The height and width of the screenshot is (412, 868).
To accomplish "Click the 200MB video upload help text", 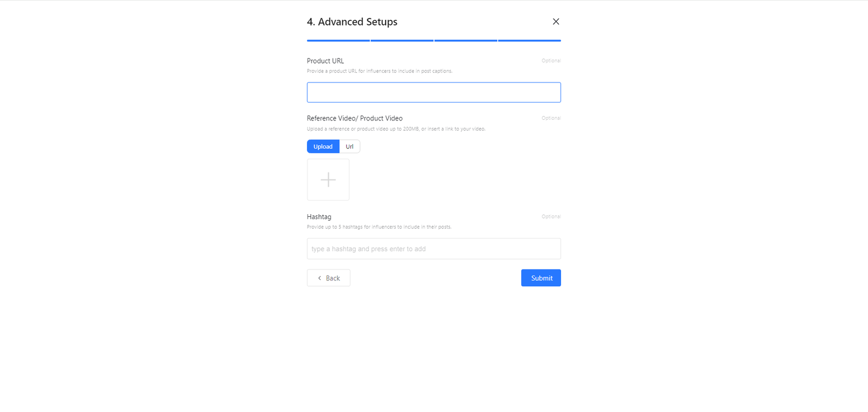I will click(x=396, y=129).
